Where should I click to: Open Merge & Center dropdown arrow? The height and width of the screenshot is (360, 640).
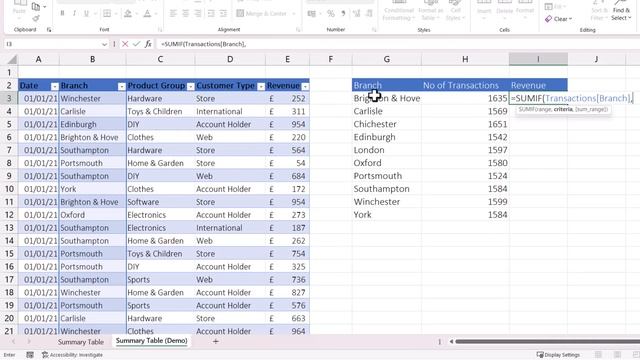click(x=293, y=14)
